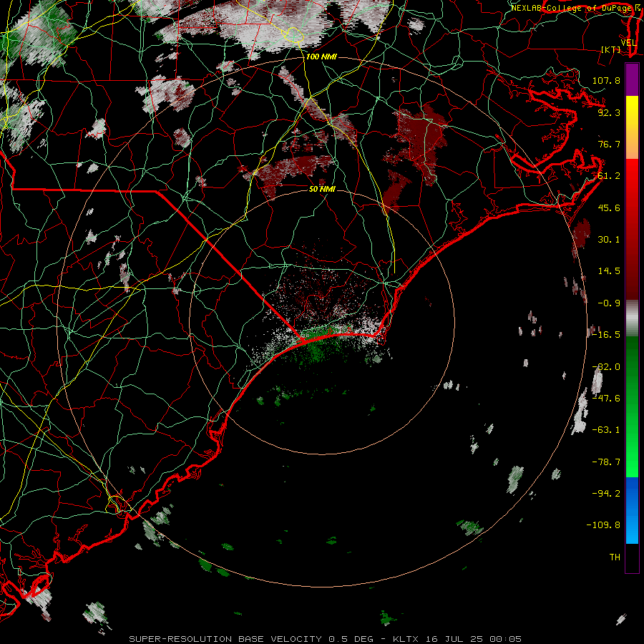
Task: Click the purple segment of velocity color bar
Action: pos(632,79)
